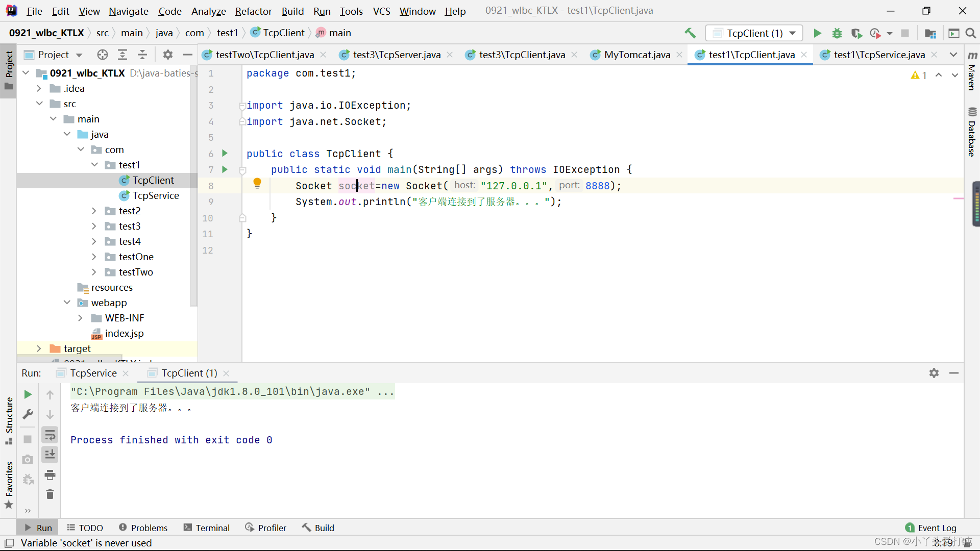Expand the testOne package
The width and height of the screenshot is (980, 551).
tap(94, 257)
